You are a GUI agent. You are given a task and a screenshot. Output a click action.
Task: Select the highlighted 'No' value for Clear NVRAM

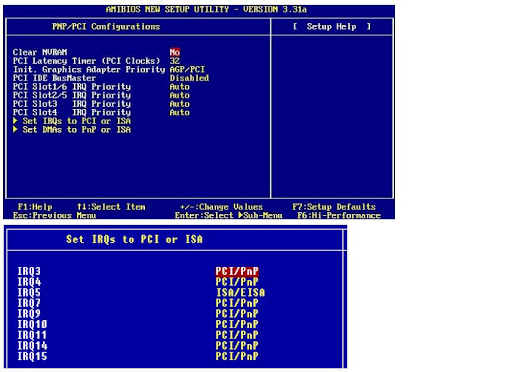point(175,52)
